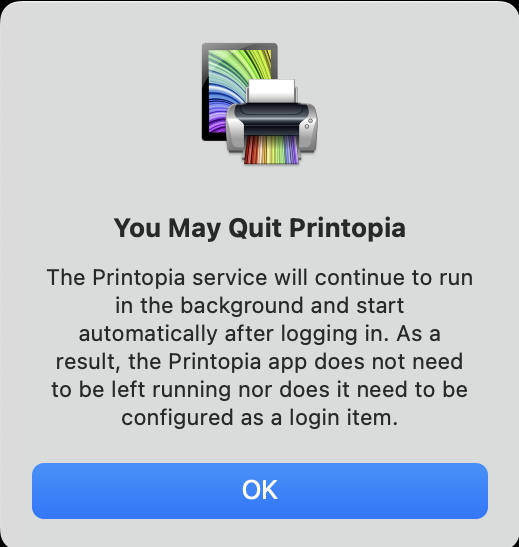Click the "in the background and start" line

[x=260, y=306]
